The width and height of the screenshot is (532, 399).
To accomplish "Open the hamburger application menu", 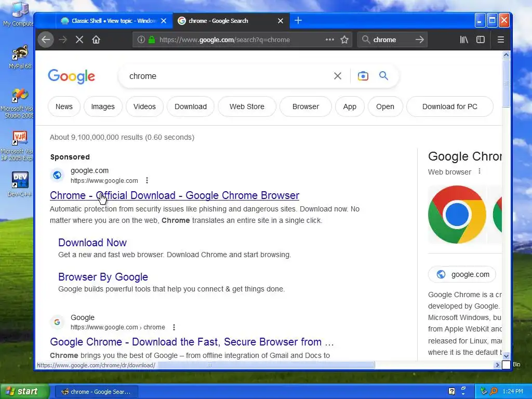I will click(x=500, y=39).
